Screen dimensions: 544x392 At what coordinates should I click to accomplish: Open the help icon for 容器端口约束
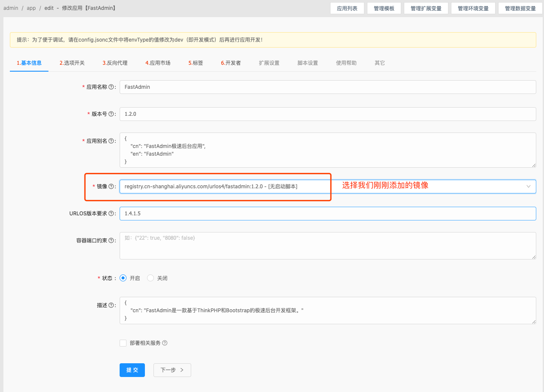point(111,240)
